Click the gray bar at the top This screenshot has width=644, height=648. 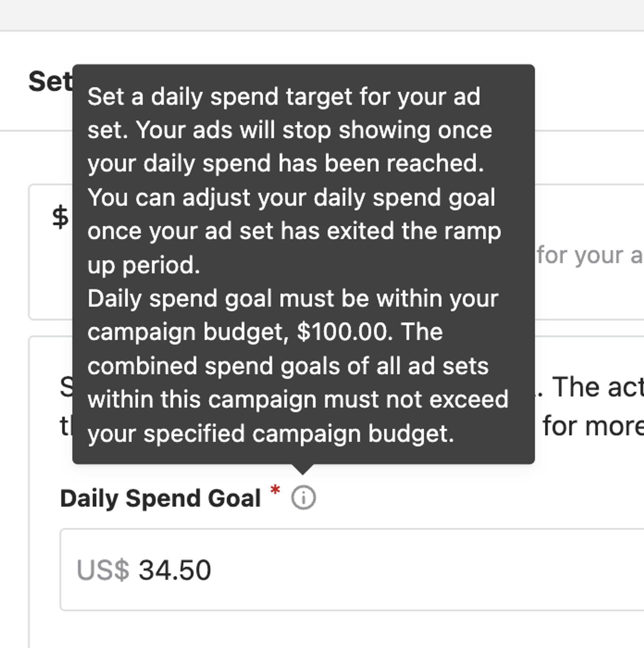[322, 15]
